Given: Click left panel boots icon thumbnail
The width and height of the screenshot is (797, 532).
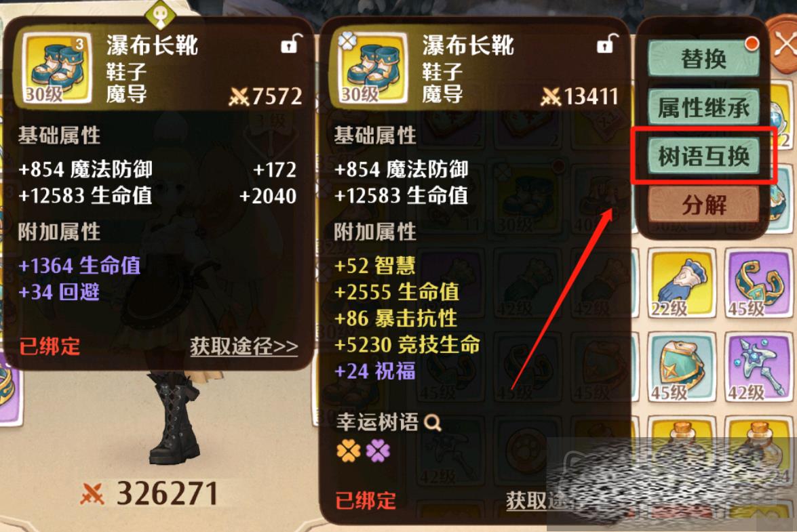Looking at the screenshot, I should pos(56,68).
